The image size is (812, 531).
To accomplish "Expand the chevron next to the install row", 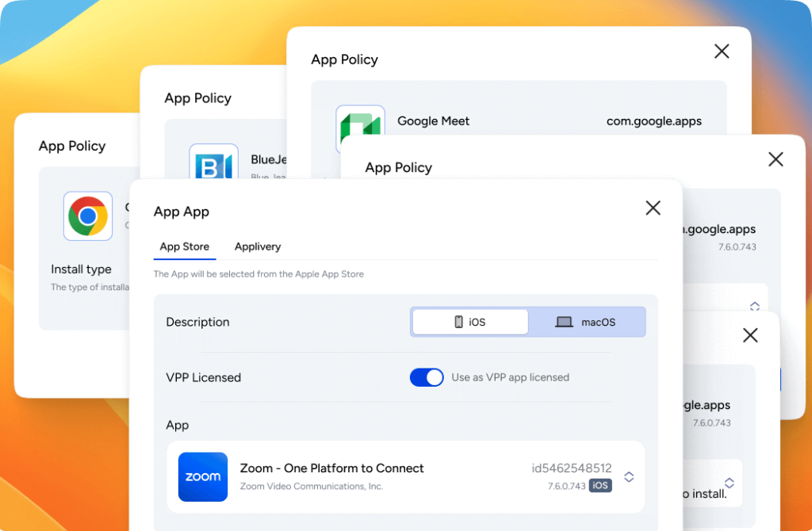I will click(728, 483).
